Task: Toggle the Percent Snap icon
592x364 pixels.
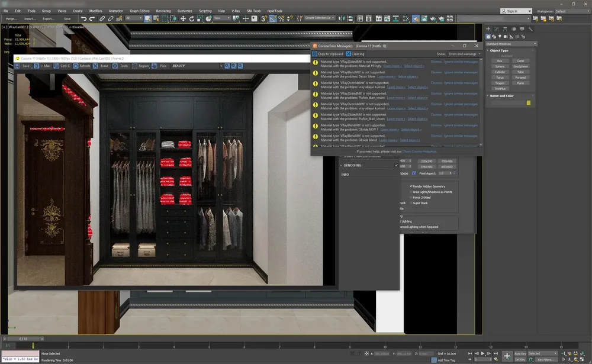Action: [281, 18]
